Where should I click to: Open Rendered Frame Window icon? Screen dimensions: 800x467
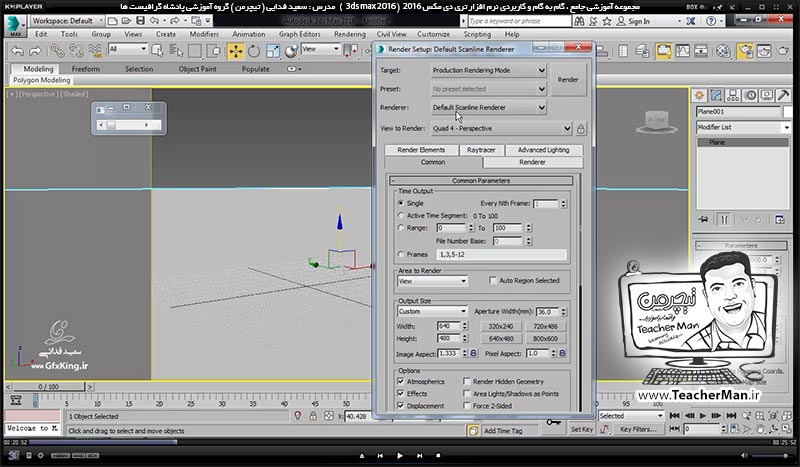click(x=764, y=51)
